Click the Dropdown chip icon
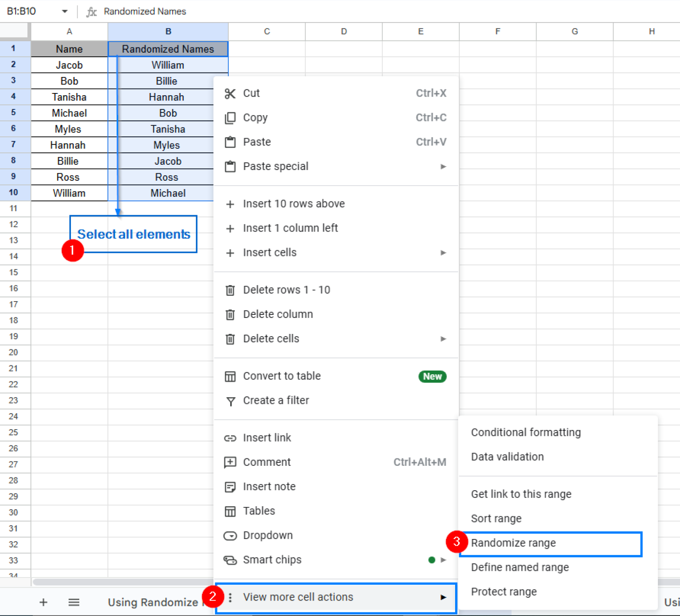 (230, 535)
